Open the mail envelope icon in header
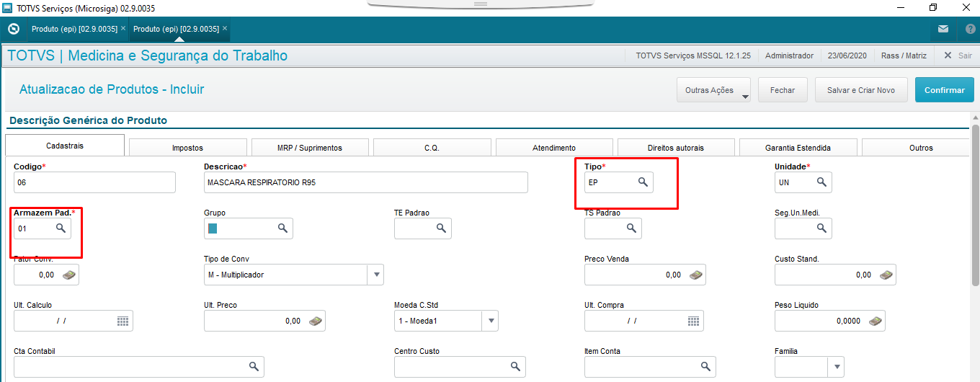This screenshot has width=980, height=382. click(943, 29)
